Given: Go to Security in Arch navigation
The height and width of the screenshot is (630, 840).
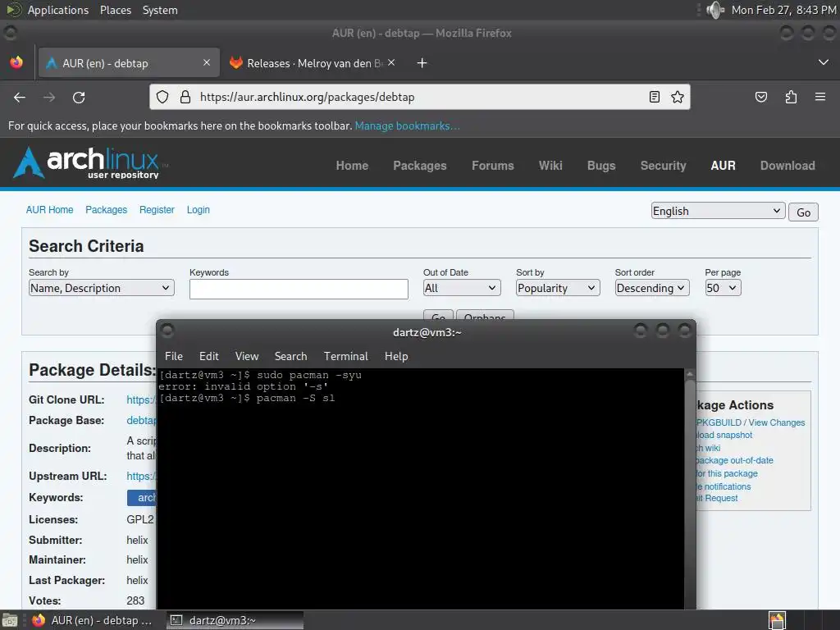Looking at the screenshot, I should point(663,166).
